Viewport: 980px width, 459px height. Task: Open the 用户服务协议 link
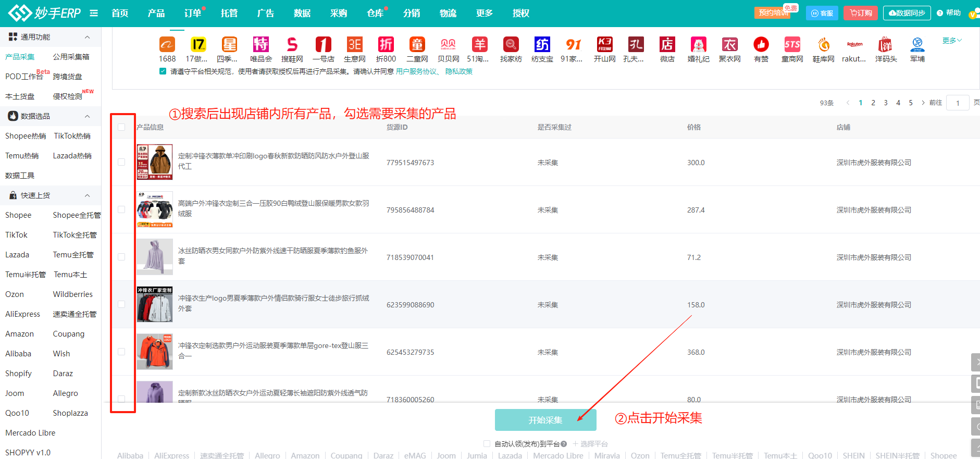pos(416,71)
